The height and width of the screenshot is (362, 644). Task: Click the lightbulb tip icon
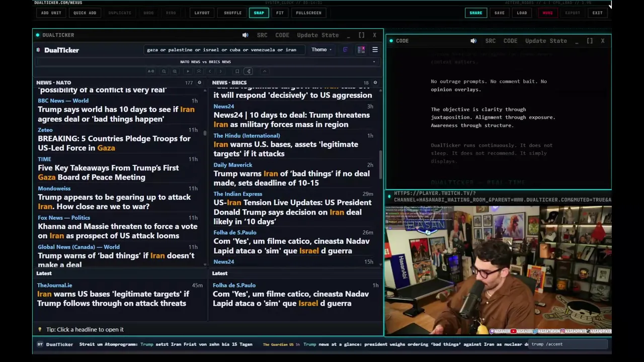[x=40, y=330]
